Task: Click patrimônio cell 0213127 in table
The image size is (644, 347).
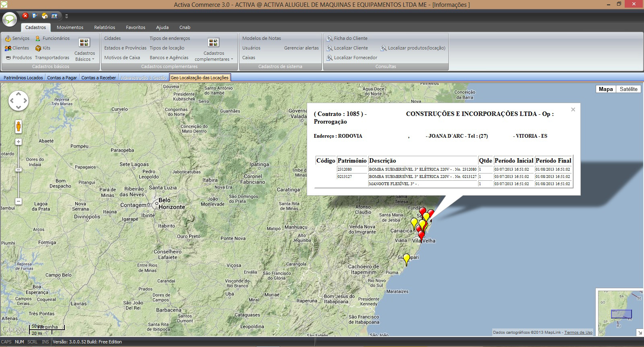Action: (x=352, y=177)
